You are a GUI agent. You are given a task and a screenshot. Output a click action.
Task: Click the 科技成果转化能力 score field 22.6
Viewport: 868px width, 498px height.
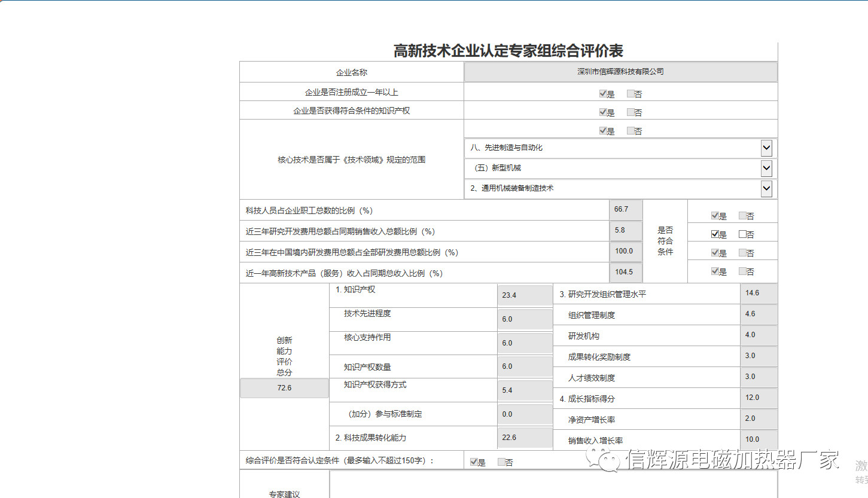tap(525, 438)
